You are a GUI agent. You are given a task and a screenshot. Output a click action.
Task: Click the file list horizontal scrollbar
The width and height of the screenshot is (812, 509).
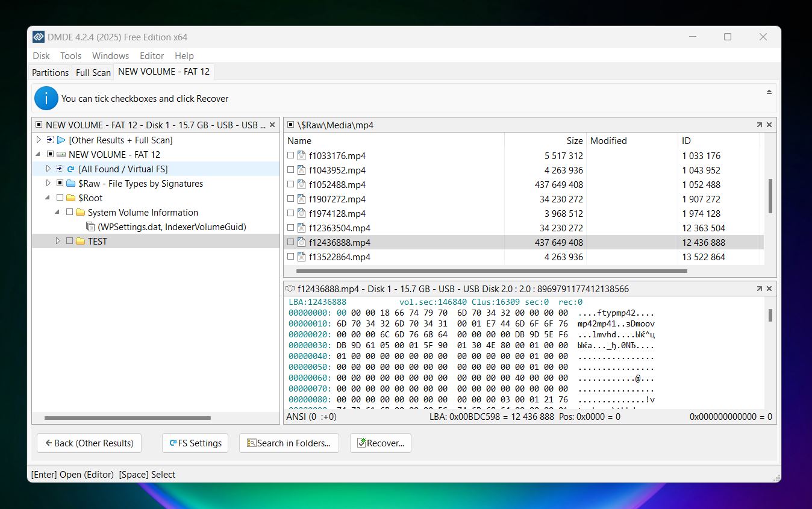[492, 271]
